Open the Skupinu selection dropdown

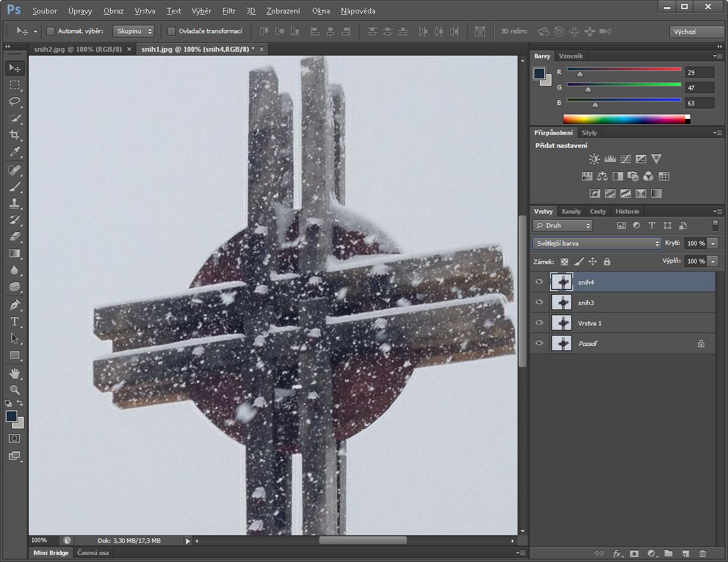(134, 31)
